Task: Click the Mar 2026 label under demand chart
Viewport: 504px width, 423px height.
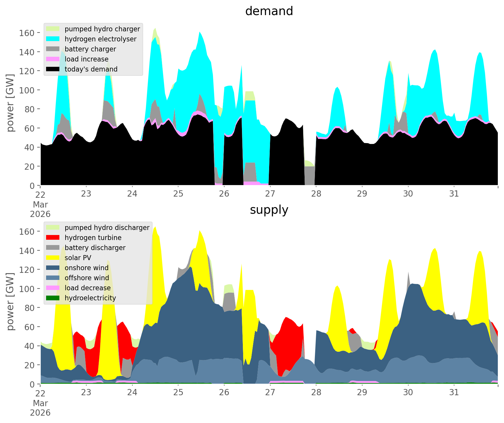Action: point(40,209)
